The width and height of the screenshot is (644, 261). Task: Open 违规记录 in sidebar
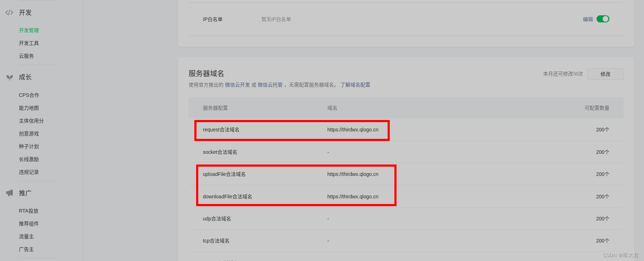tap(29, 172)
